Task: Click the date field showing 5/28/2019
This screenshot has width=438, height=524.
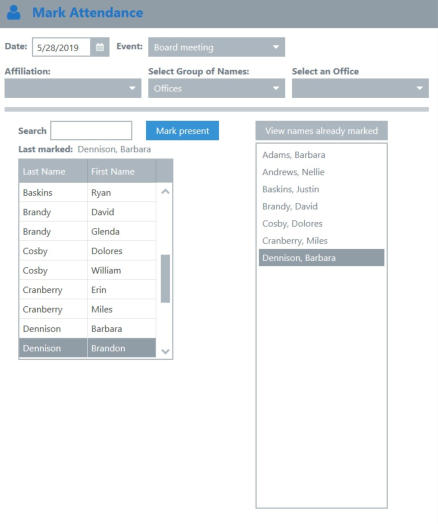Action: click(x=61, y=47)
